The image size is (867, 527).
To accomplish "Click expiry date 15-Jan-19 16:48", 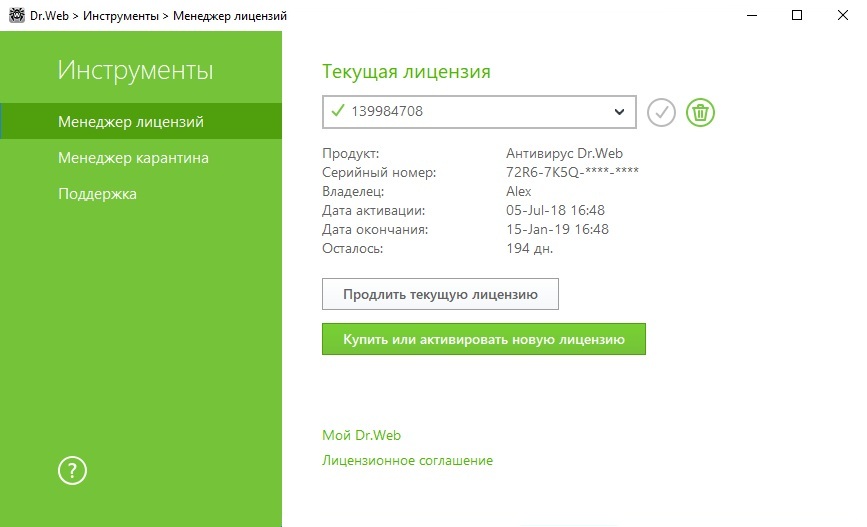I will pos(557,229).
